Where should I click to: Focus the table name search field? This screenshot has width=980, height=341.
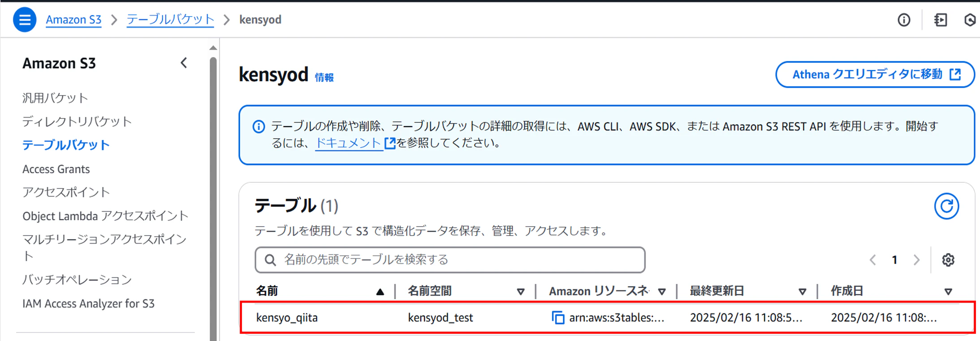450,260
